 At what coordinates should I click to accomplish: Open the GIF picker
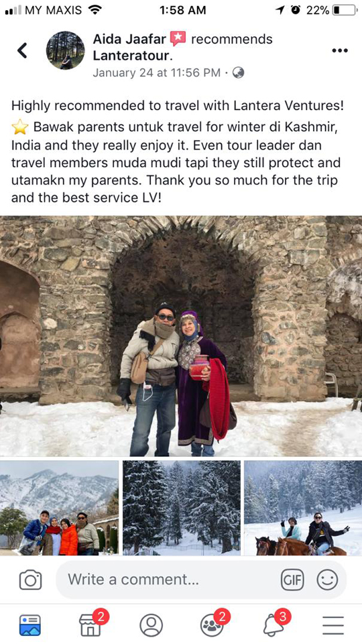click(x=292, y=580)
